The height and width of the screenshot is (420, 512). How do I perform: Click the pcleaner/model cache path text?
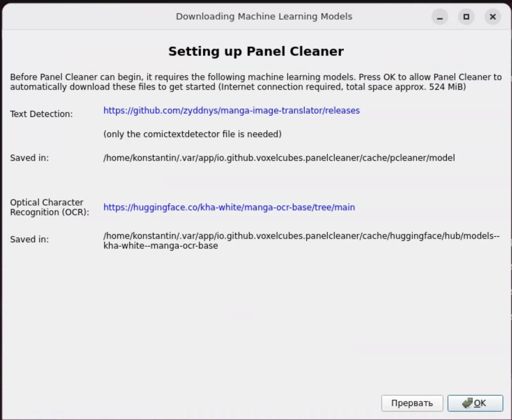click(279, 158)
